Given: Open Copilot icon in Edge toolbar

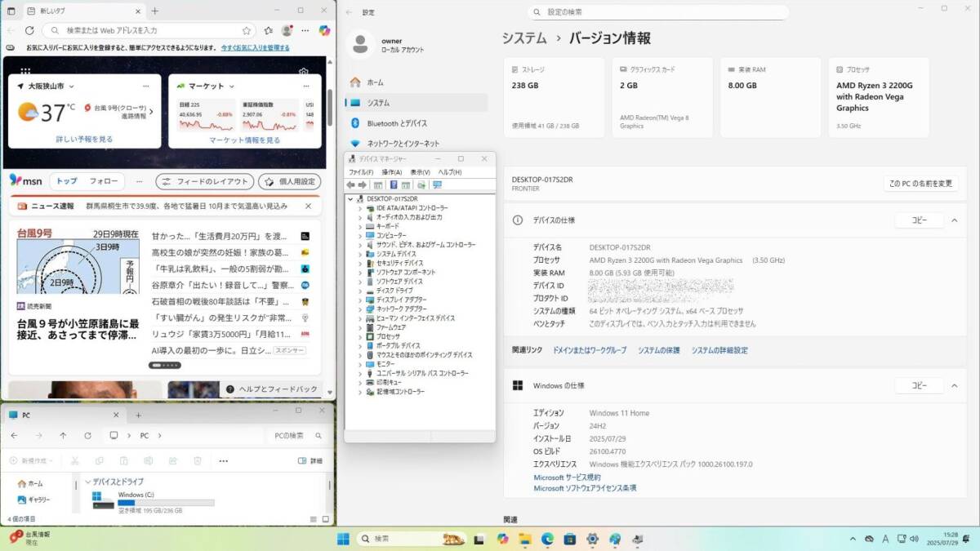Looking at the screenshot, I should pyautogui.click(x=324, y=30).
